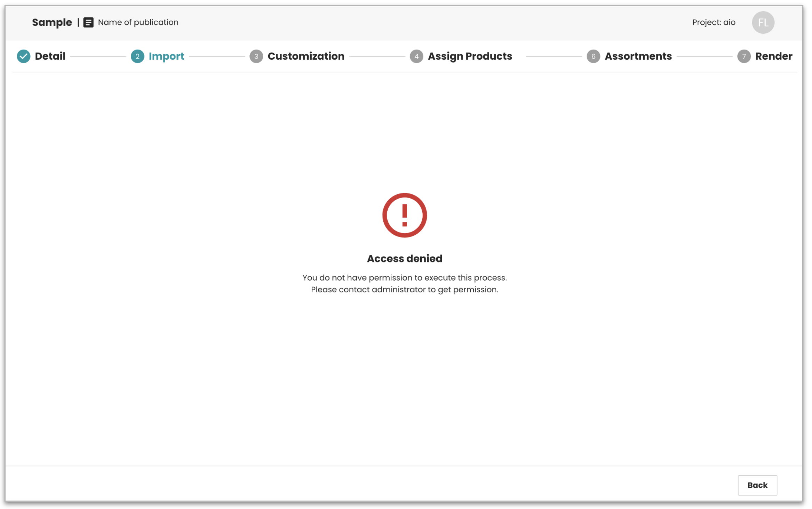Open the FL user avatar menu
Viewport: 812px width, 509px height.
763,23
